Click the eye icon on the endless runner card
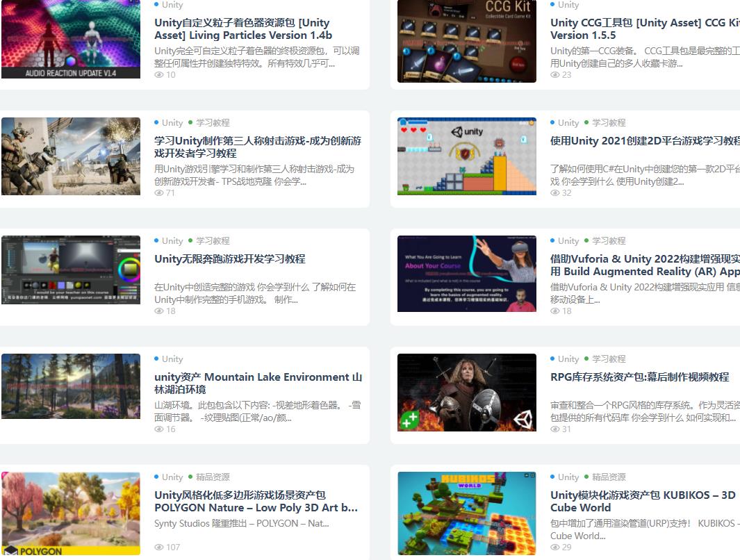 tap(159, 311)
